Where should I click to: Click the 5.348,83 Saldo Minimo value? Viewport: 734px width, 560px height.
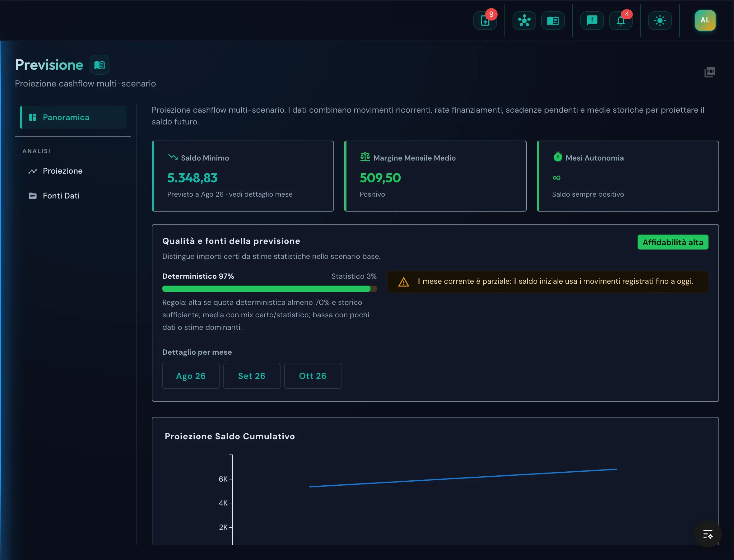pyautogui.click(x=192, y=178)
